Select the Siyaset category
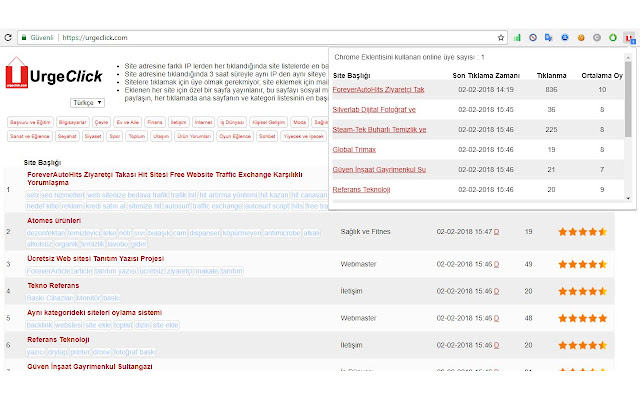Image resolution: width=640 pixels, height=400 pixels. pos(93,136)
